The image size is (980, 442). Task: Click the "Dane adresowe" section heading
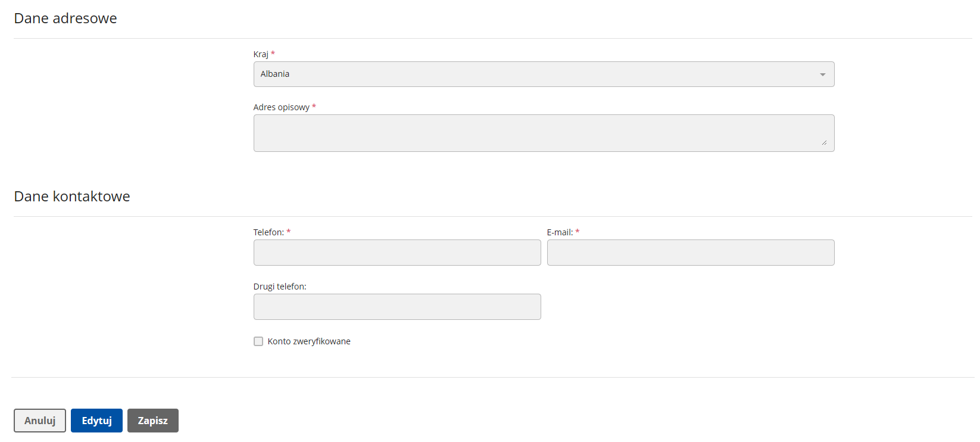point(65,18)
